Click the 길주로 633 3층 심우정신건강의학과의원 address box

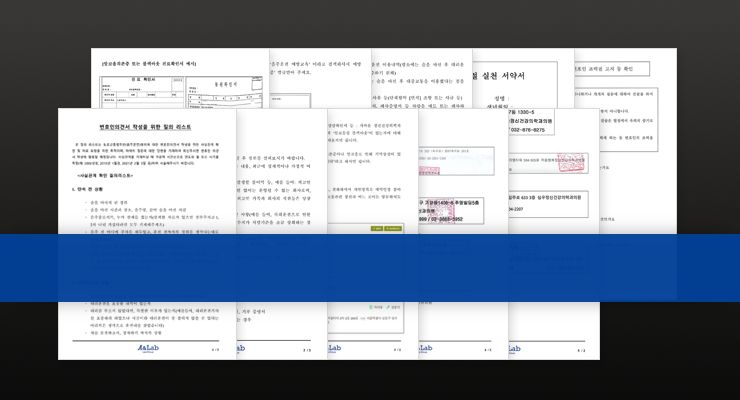tap(548, 203)
